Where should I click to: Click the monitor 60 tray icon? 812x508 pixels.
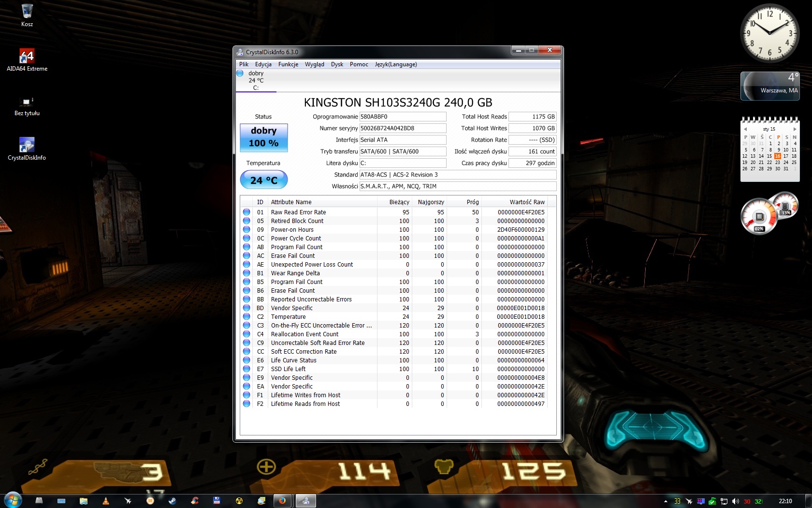click(x=700, y=501)
